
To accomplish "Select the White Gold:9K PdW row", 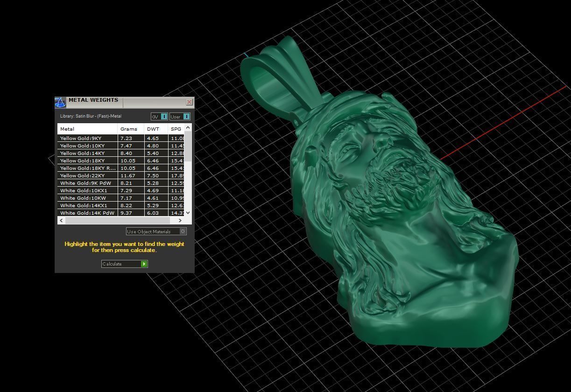I will tap(121, 183).
